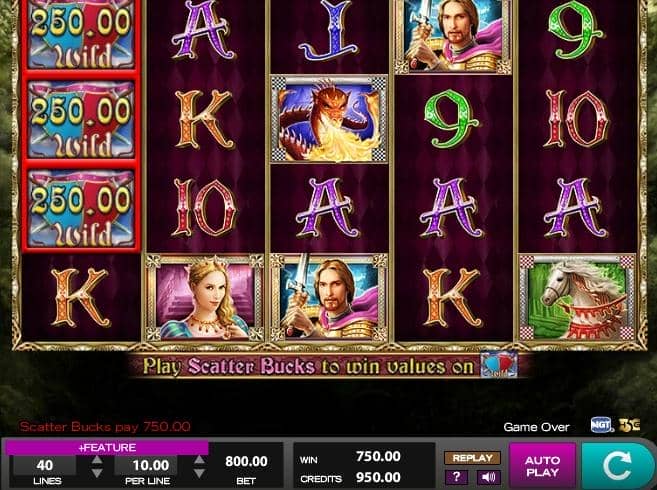This screenshot has height=490, width=657.
Task: Click the Wild icon in banner
Action: click(x=499, y=365)
